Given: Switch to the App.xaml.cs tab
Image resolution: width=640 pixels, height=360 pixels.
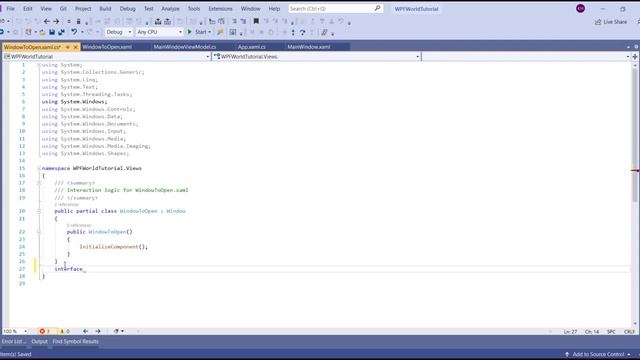Looking at the screenshot, I should [x=252, y=47].
